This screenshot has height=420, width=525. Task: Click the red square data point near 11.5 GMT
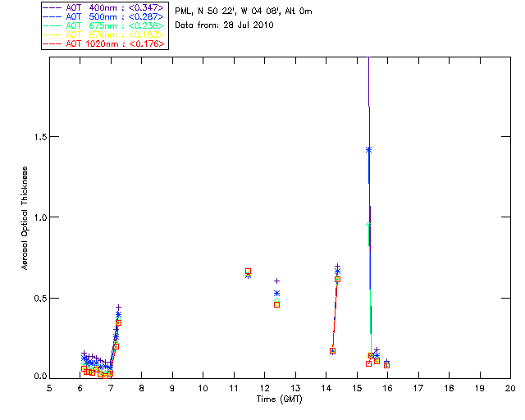pos(248,272)
